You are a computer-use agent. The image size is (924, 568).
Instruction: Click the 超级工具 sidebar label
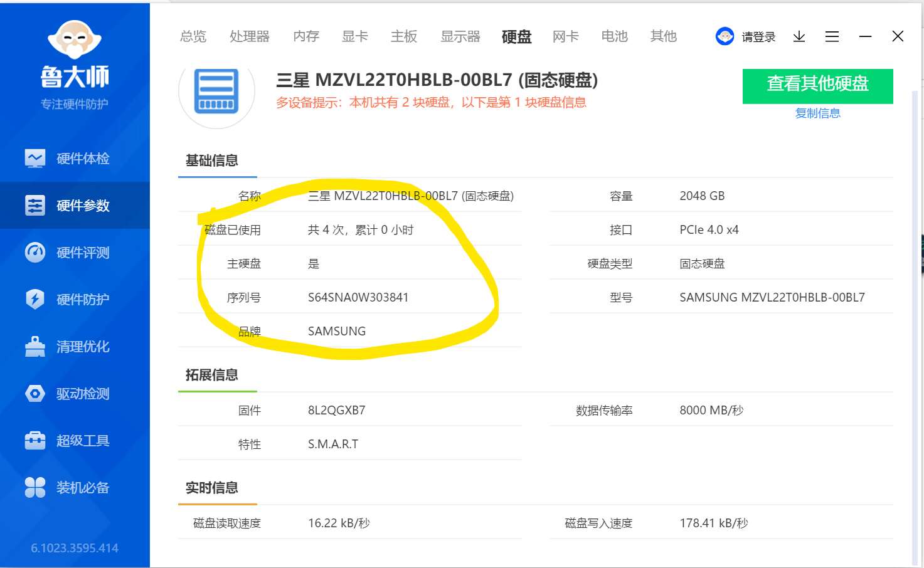click(x=83, y=440)
